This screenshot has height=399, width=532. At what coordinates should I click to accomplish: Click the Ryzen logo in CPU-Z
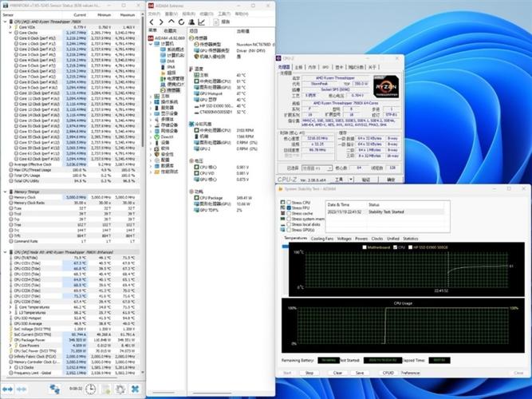tap(386, 87)
